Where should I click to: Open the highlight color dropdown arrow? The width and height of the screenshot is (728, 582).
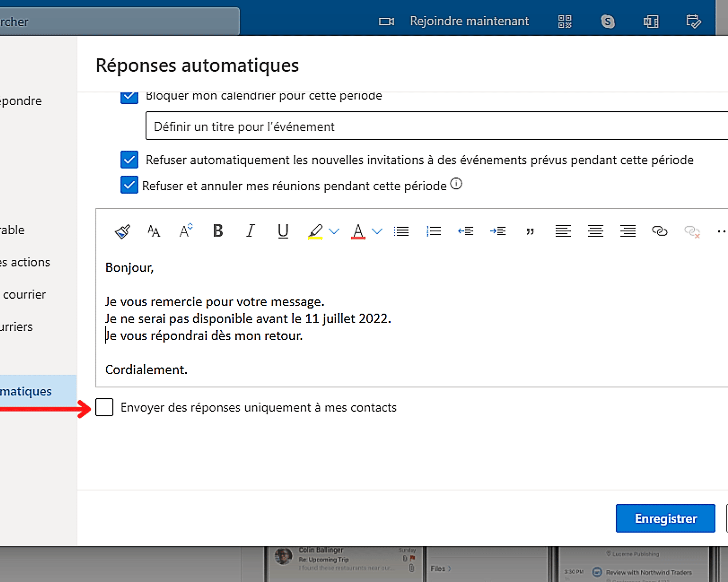pyautogui.click(x=334, y=231)
